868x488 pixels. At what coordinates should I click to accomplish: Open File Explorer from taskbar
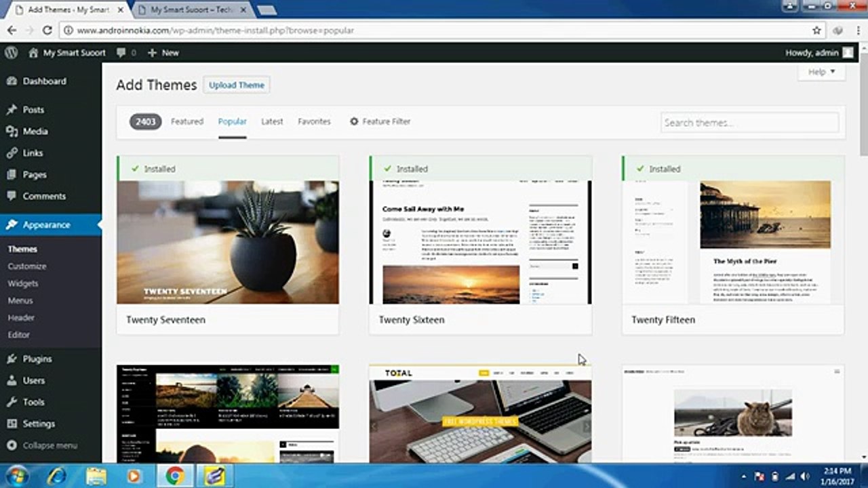(96, 476)
